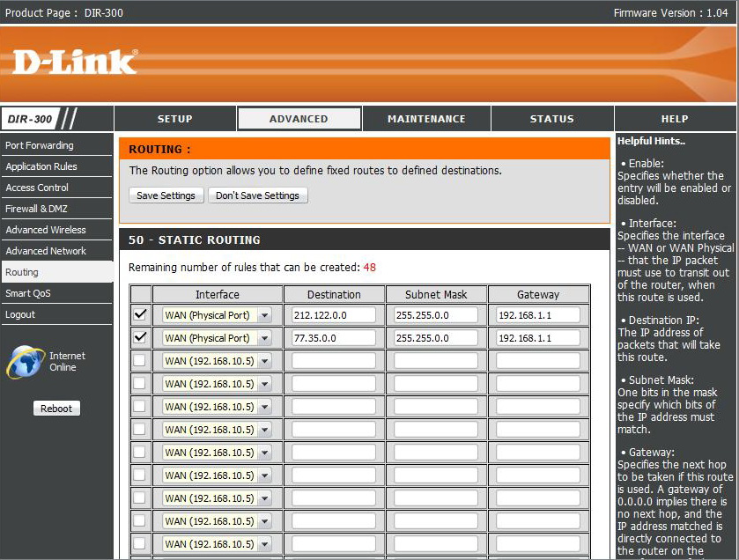The image size is (739, 560).
Task: Click the empty Subnet Mask field in third row
Action: click(x=436, y=361)
